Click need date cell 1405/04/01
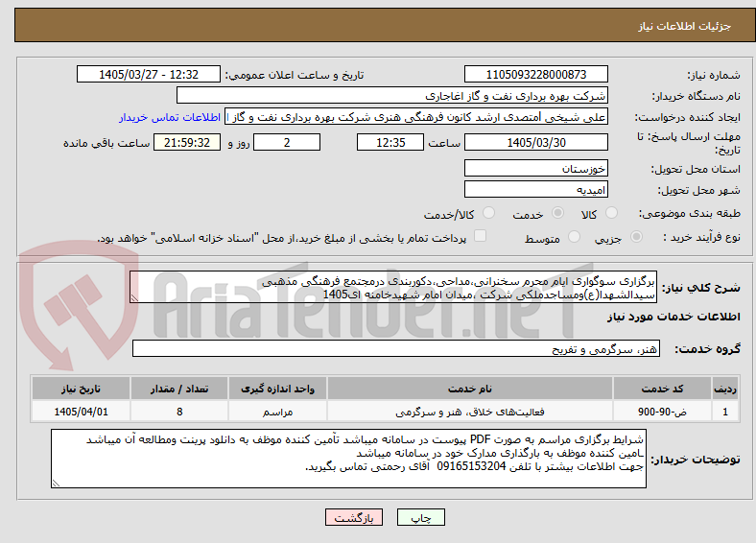The height and width of the screenshot is (543, 756). (81, 412)
